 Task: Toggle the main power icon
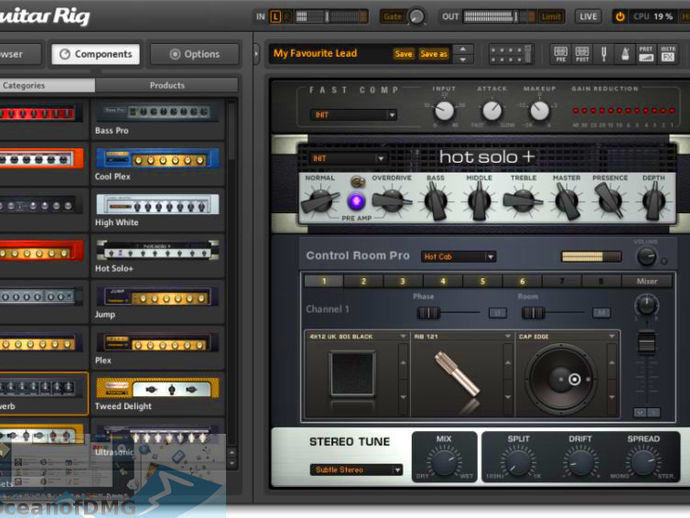(x=620, y=17)
